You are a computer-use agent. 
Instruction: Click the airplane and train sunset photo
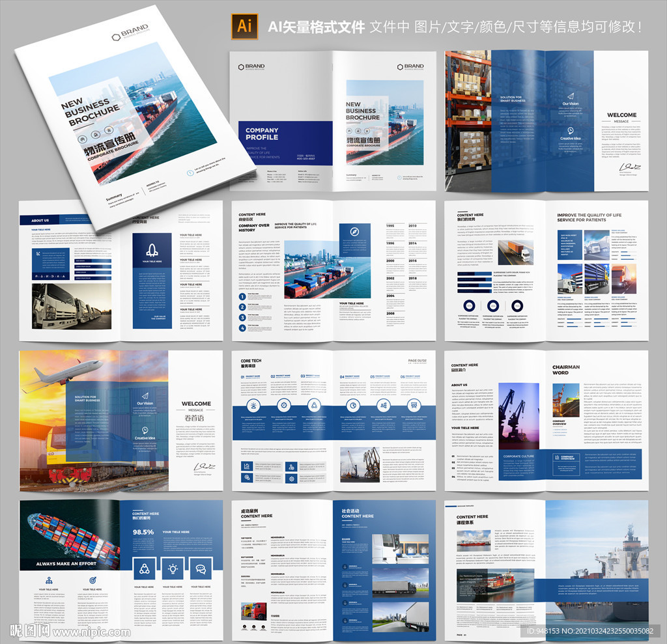(x=94, y=421)
